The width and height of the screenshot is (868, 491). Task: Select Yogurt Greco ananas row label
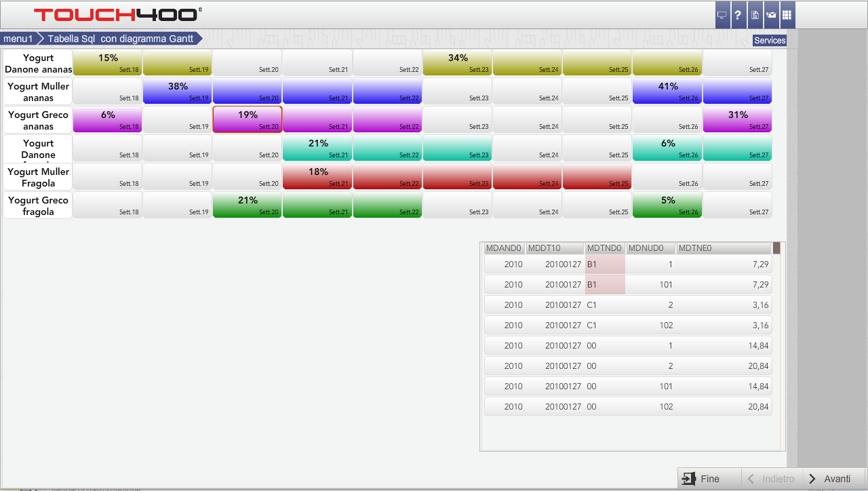click(38, 120)
